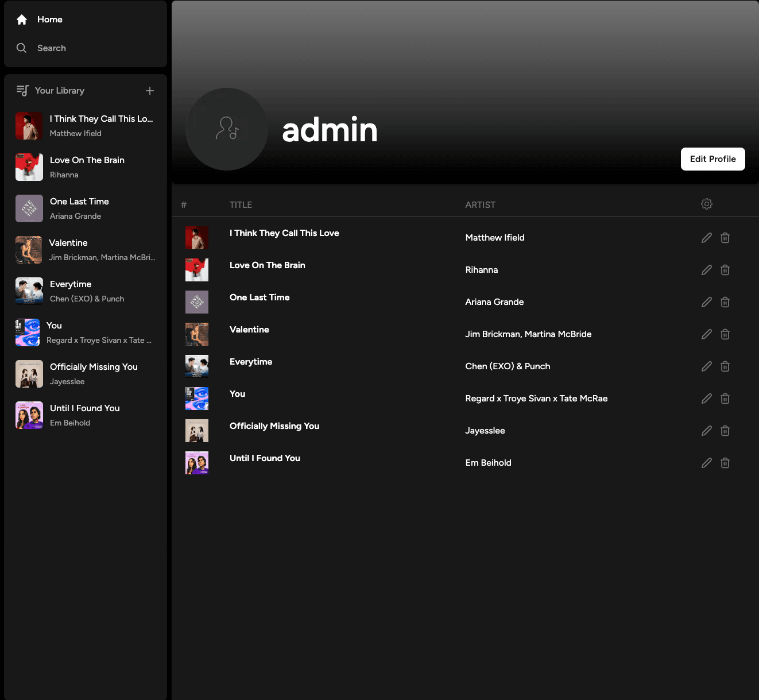759x700 pixels.
Task: Click the admin profile name heading
Action: [330, 130]
